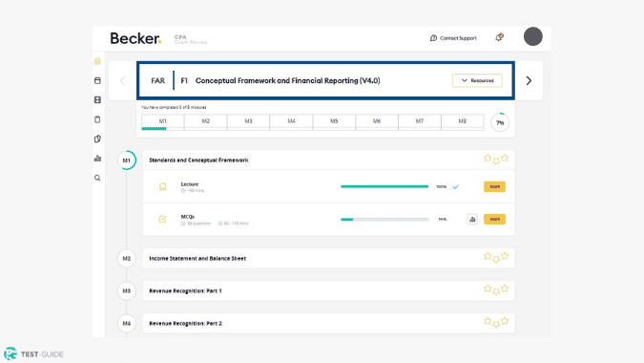Click the yellow button in the MCQs row
The image size is (644, 363).
pos(494,219)
